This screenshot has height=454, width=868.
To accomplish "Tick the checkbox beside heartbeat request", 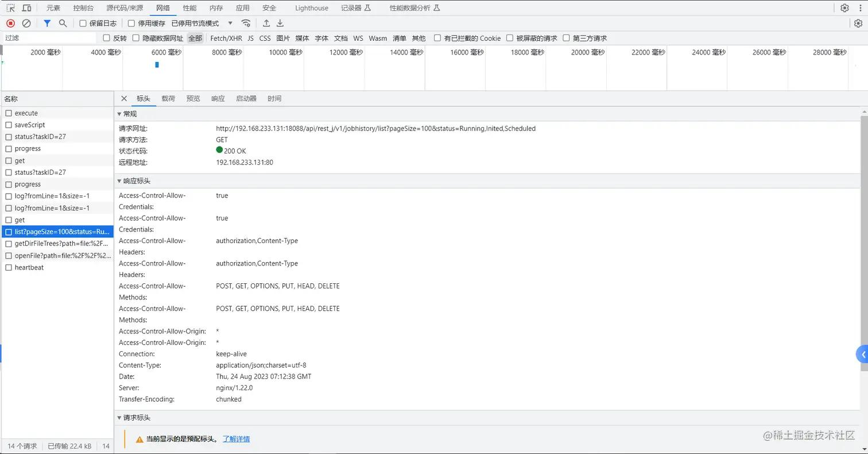I will click(9, 267).
